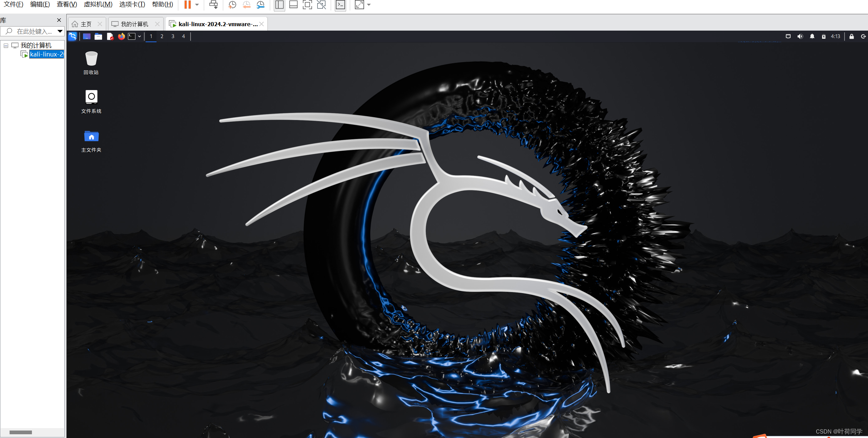868x438 pixels.
Task: Select the 回收站 trash desktop icon
Action: [91, 63]
